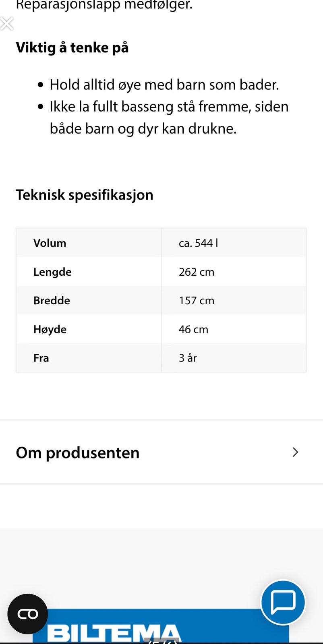The height and width of the screenshot is (644, 323).
Task: Click the Bredde row label
Action: pos(52,300)
